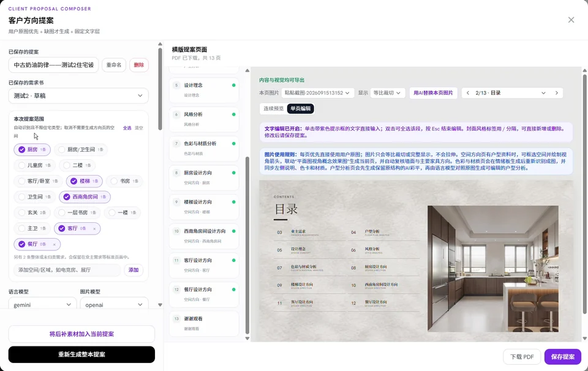Image resolution: width=588 pixels, height=371 pixels.
Task: Check the 卫生间 space chip
Action: pyautogui.click(x=34, y=197)
